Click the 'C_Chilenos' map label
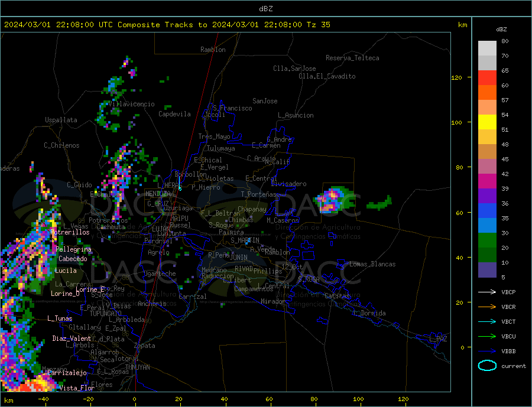Viewport: 532px width, 407px height. point(61,145)
